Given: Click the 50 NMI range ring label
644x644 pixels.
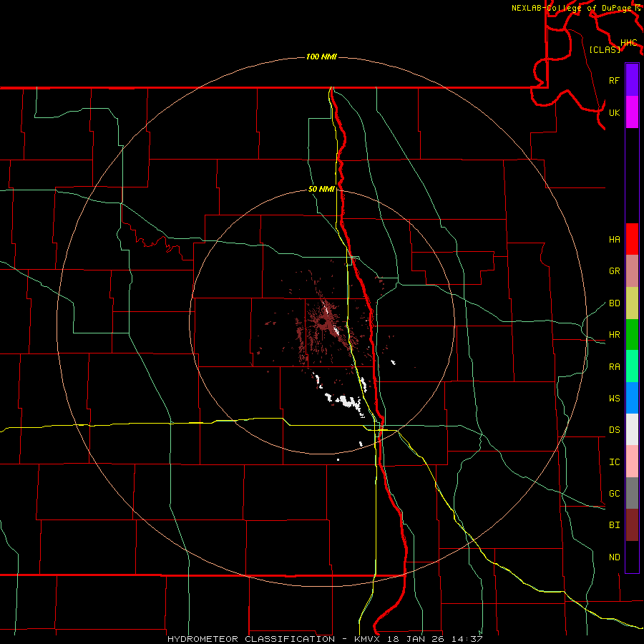Looking at the screenshot, I should click(x=321, y=189).
